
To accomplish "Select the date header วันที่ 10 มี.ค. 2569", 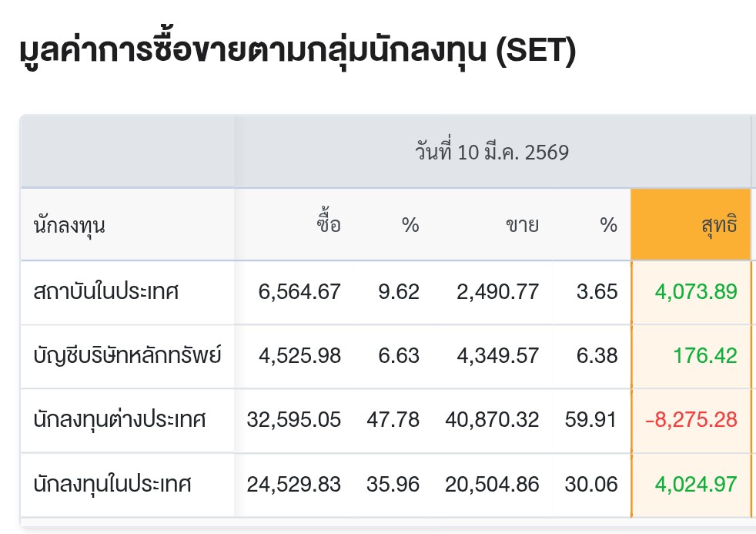I will (x=491, y=153).
